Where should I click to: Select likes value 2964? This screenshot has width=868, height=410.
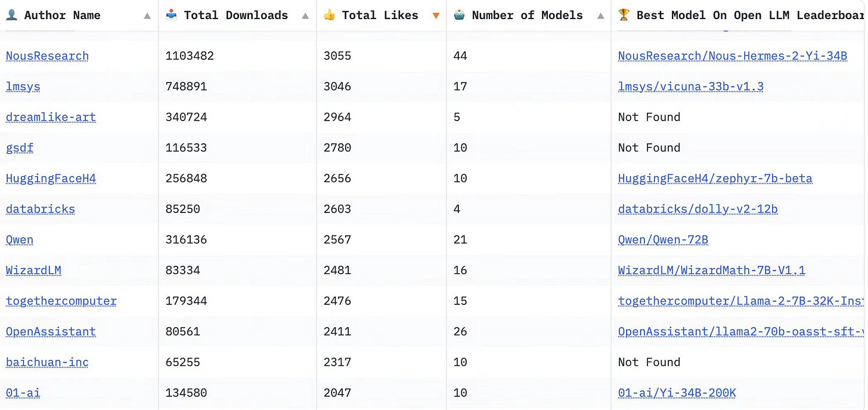tap(337, 117)
